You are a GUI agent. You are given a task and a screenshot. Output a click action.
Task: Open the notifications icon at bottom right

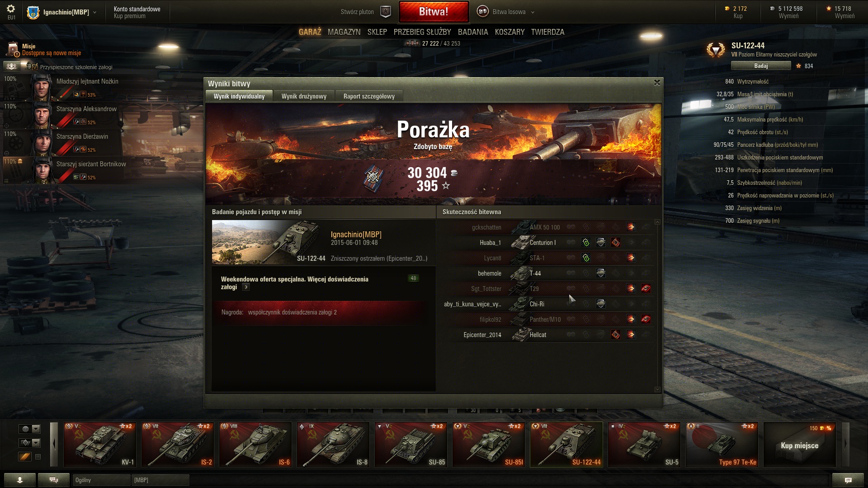[848, 480]
